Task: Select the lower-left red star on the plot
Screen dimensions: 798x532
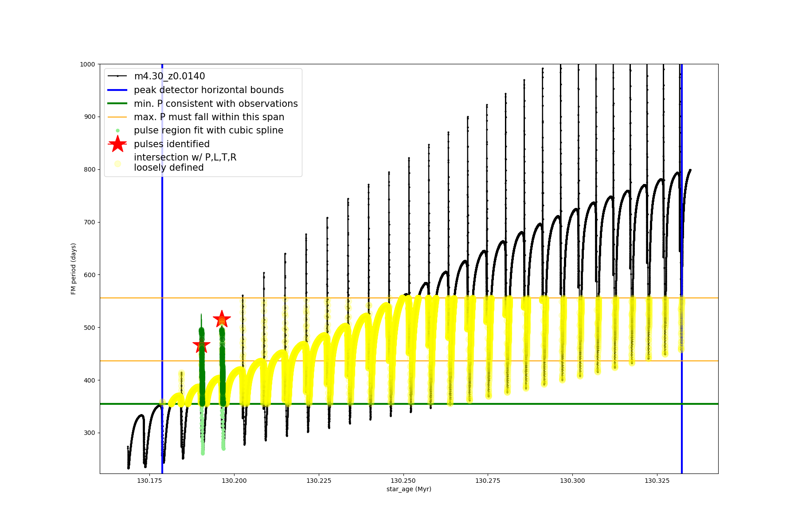Action: (x=202, y=345)
